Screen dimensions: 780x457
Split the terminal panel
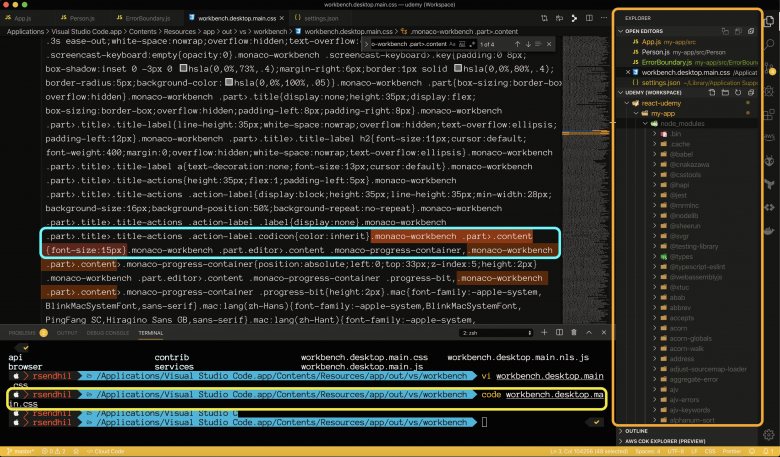[559, 332]
